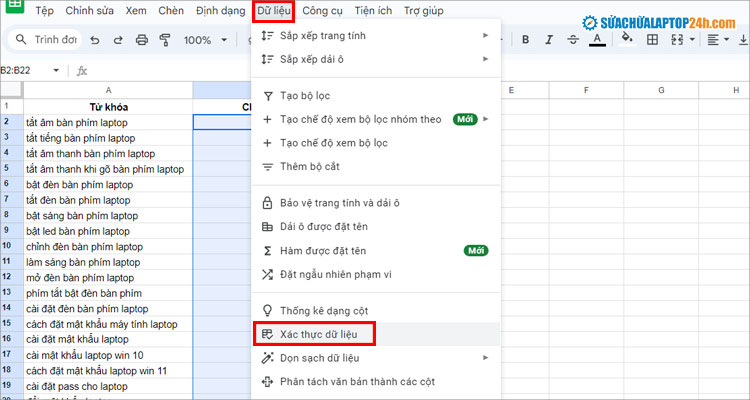This screenshot has width=750, height=400.
Task: Select cell 'cài đặt mật khẩu laptop'
Action: (108, 339)
